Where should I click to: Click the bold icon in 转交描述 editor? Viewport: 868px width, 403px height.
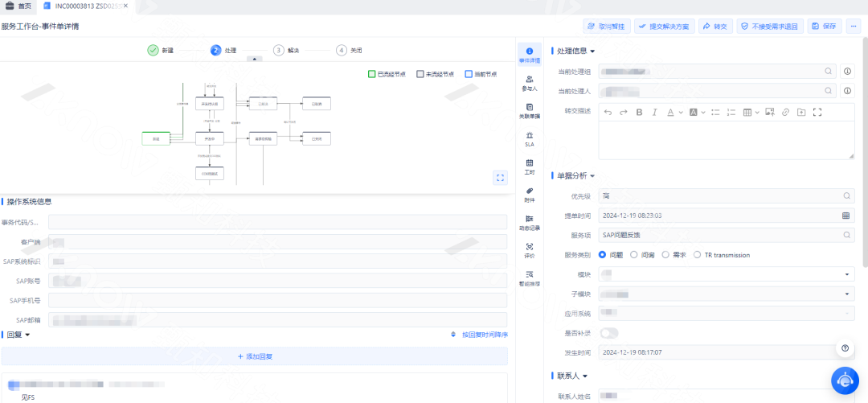[x=639, y=112]
